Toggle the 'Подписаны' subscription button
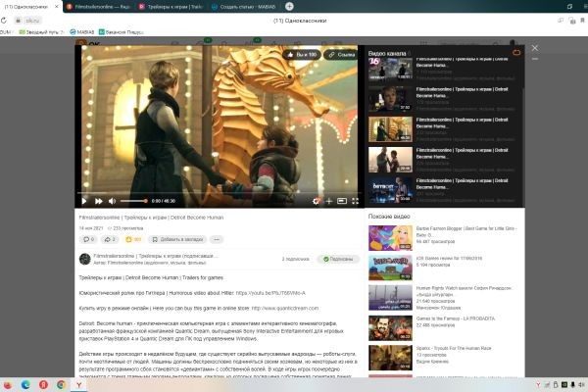Screen dimensions: 588x392 click(338, 259)
